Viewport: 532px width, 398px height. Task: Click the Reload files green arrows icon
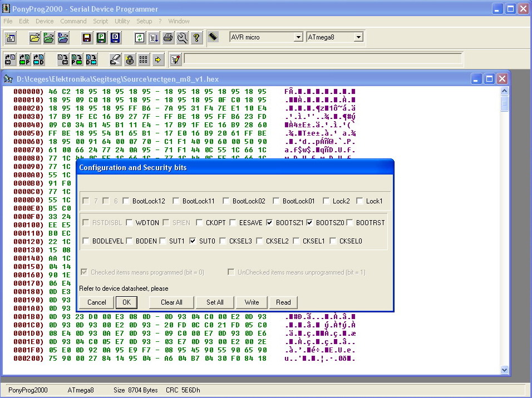140,38
